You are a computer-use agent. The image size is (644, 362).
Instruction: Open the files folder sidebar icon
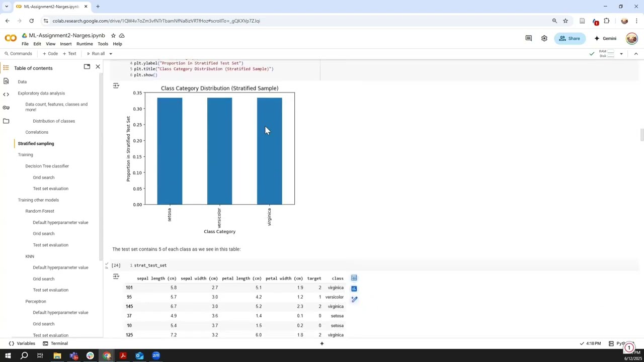point(6,121)
